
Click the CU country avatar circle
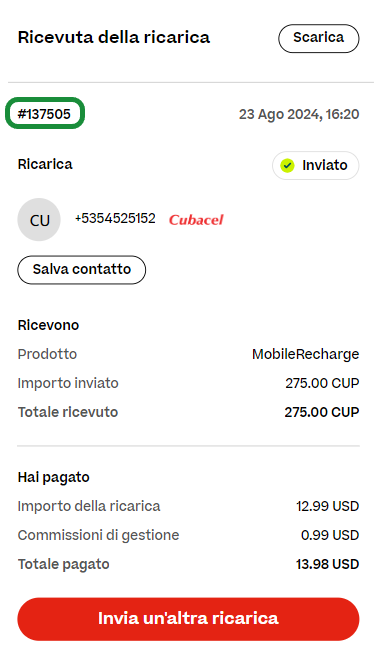pos(39,220)
